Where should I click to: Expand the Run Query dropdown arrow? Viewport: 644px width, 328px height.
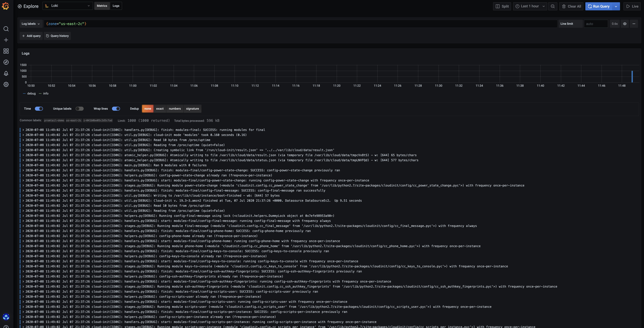coord(616,6)
